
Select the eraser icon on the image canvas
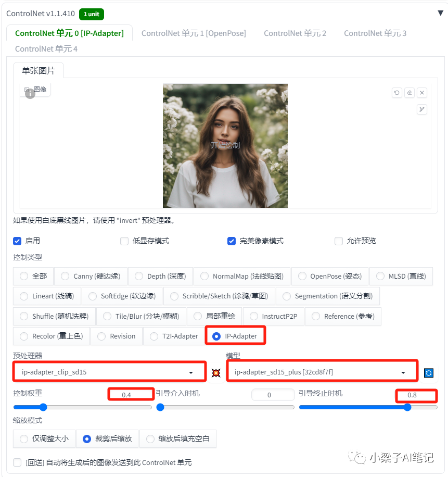[x=409, y=92]
